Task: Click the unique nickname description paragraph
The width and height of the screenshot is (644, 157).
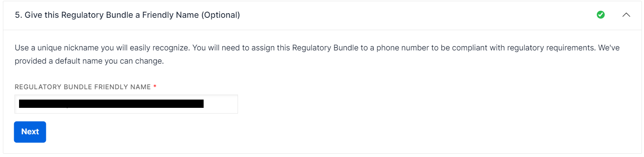Action: coord(317,55)
